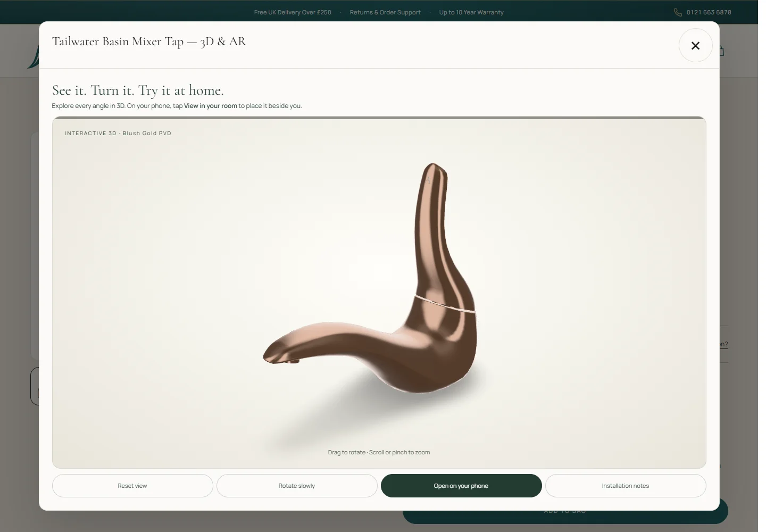
Task: Close the 3D & AR dialog
Action: (x=695, y=46)
